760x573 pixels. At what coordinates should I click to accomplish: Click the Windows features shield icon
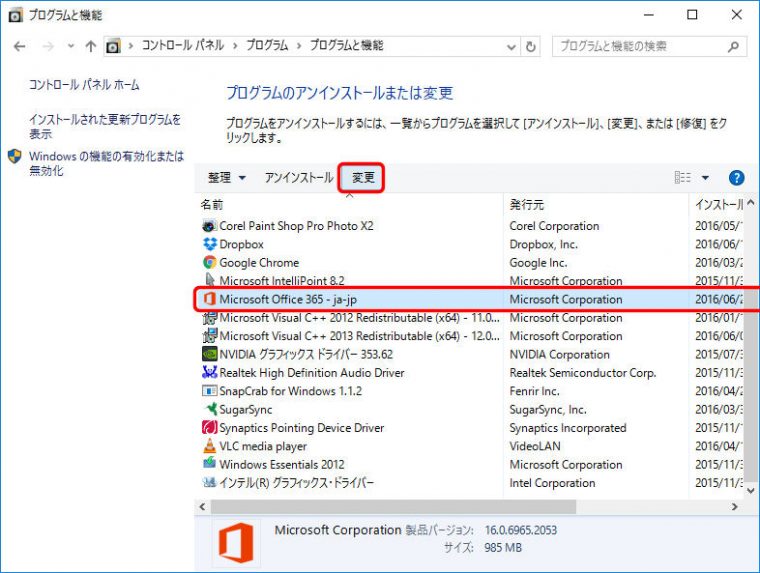[15, 157]
